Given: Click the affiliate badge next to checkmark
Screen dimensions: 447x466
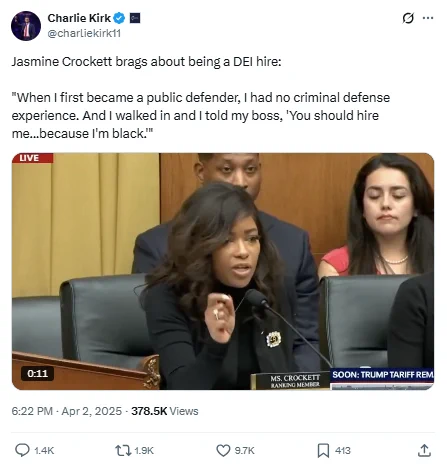Looking at the screenshot, I should pos(135,18).
